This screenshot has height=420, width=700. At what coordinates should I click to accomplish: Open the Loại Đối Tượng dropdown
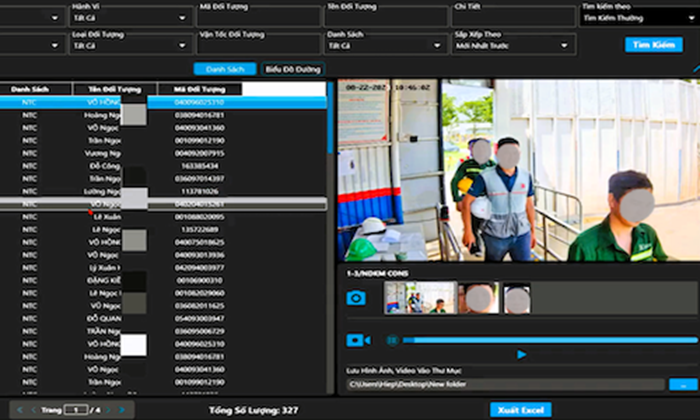[128, 45]
